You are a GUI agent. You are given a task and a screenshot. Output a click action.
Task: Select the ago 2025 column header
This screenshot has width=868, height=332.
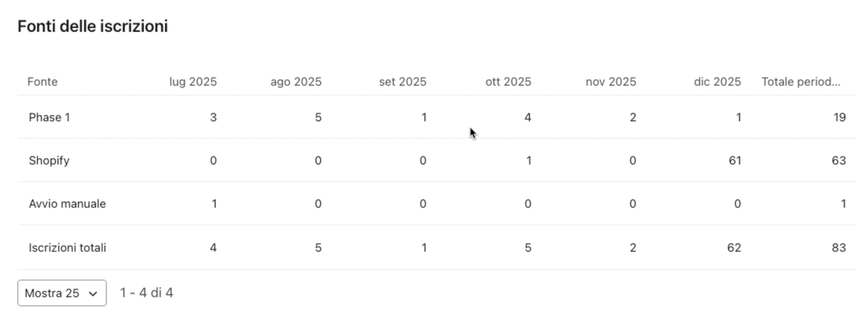[295, 81]
